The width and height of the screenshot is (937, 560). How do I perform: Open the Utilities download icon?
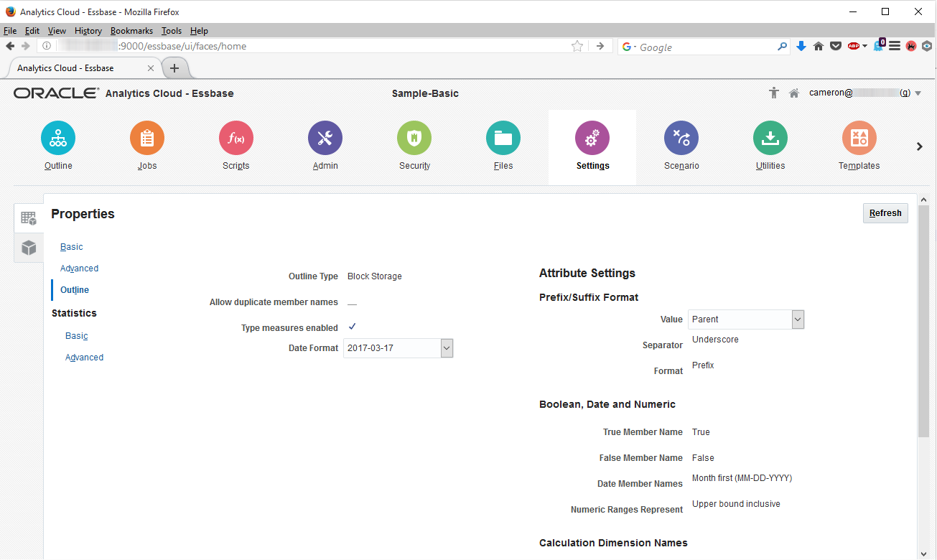click(770, 138)
